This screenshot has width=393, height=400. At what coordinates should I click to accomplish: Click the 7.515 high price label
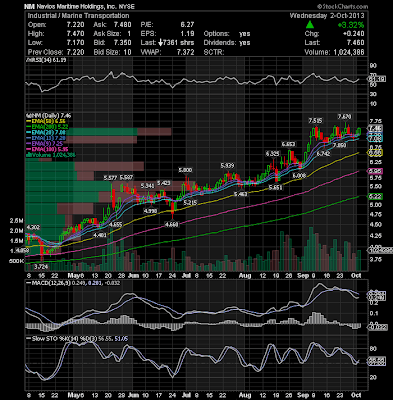pyautogui.click(x=315, y=120)
